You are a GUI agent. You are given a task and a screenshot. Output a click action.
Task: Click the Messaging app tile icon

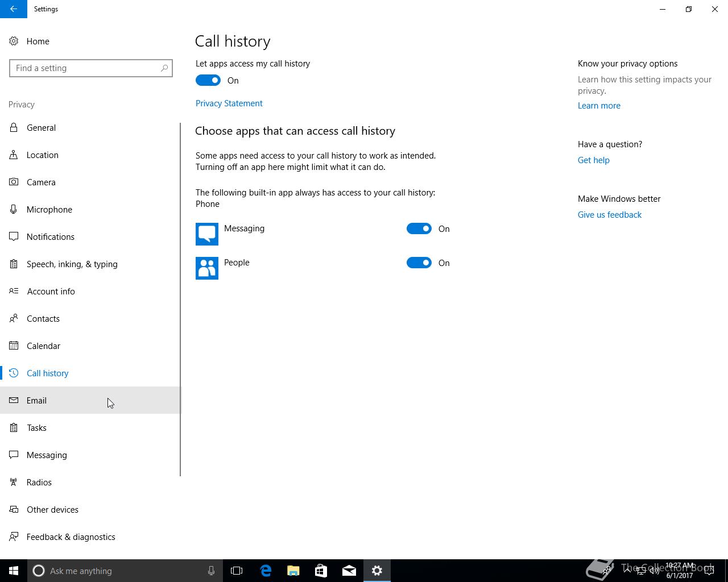point(207,234)
